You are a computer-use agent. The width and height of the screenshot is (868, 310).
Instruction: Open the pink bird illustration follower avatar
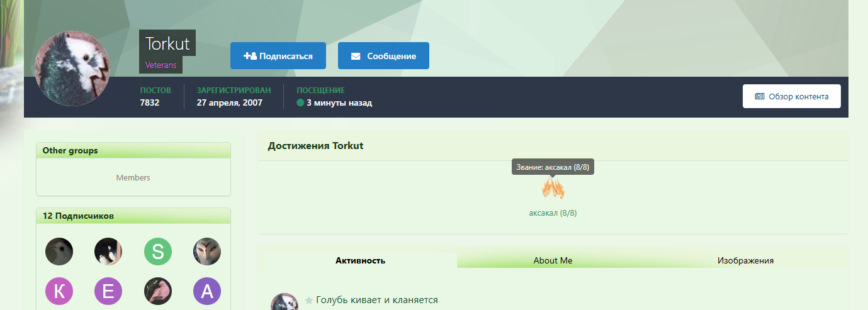[x=158, y=291]
